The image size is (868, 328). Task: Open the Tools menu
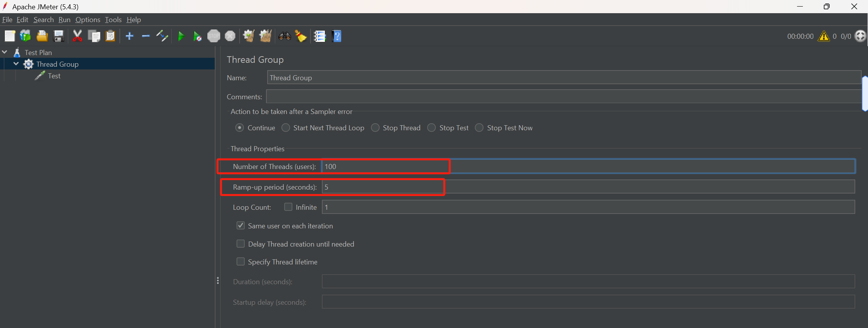coord(113,19)
